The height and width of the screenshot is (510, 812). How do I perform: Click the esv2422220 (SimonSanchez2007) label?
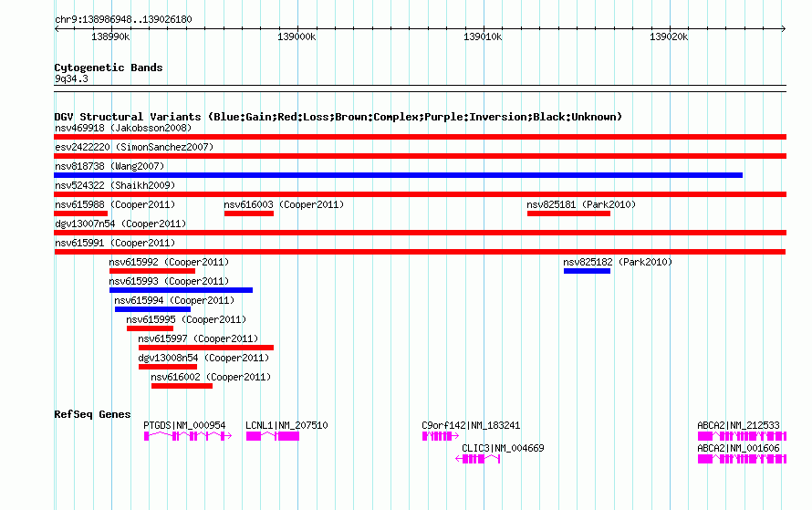(134, 147)
